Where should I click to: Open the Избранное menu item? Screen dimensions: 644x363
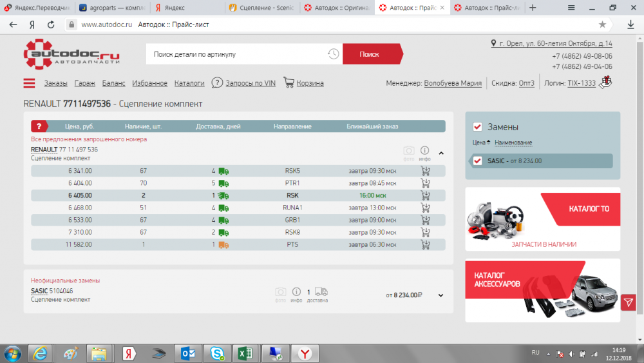coord(149,83)
